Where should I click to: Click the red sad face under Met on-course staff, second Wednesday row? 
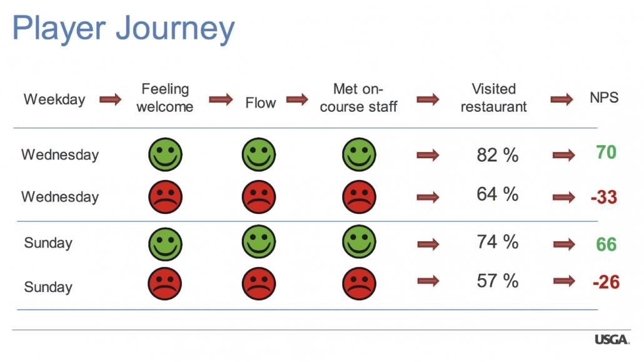coord(359,197)
